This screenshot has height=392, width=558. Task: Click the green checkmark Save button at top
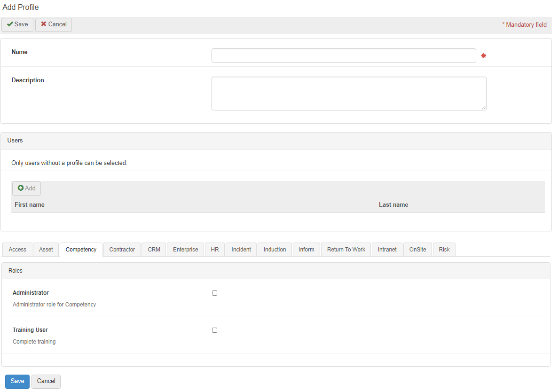(17, 24)
